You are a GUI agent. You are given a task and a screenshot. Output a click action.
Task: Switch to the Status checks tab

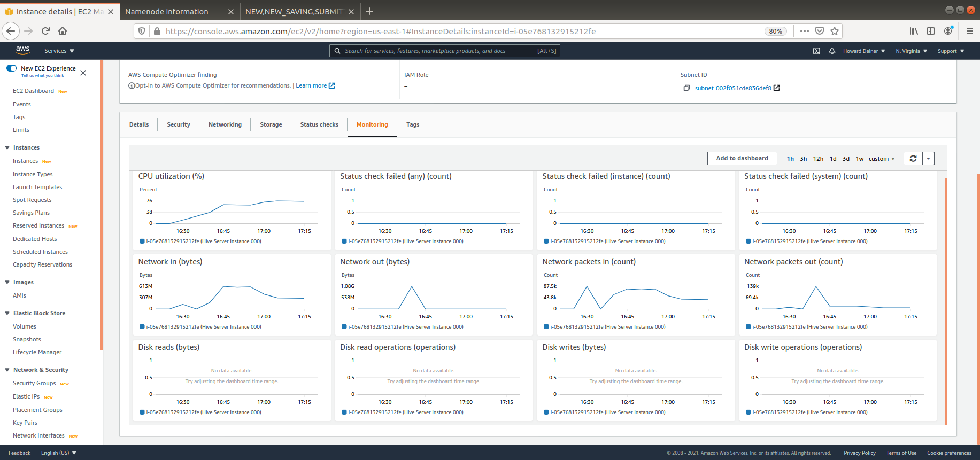pos(319,124)
